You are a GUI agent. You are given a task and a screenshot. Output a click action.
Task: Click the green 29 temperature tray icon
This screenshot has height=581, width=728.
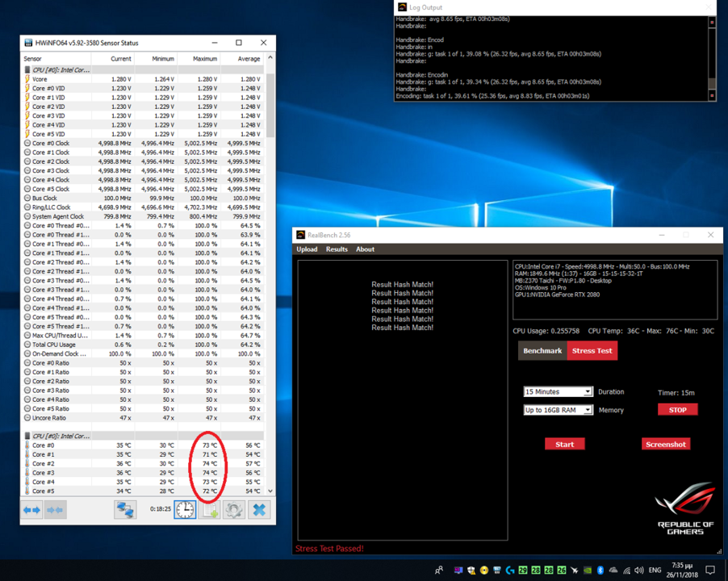tap(523, 571)
